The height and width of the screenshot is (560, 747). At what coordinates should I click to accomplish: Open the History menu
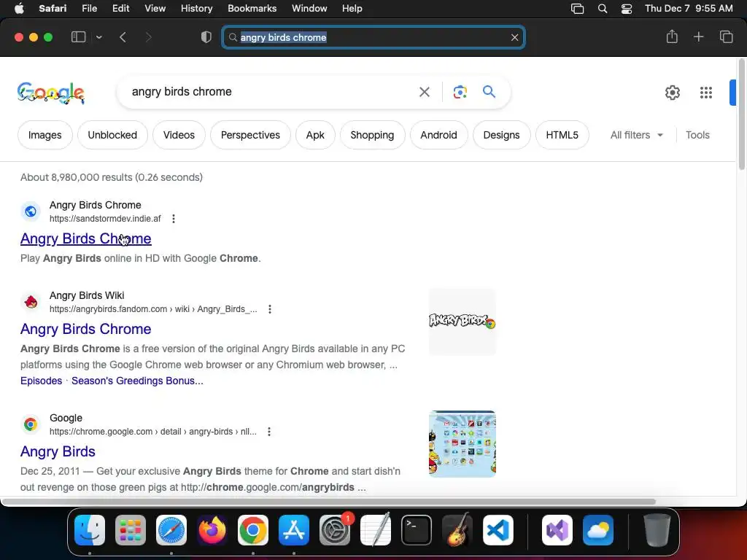196,9
